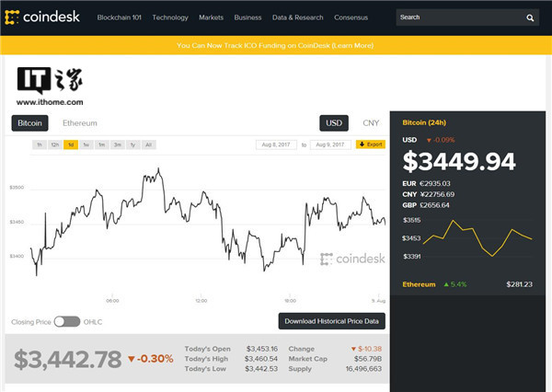This screenshot has width=552, height=392.
Task: Click Download Historical Price Data button
Action: coord(331,321)
